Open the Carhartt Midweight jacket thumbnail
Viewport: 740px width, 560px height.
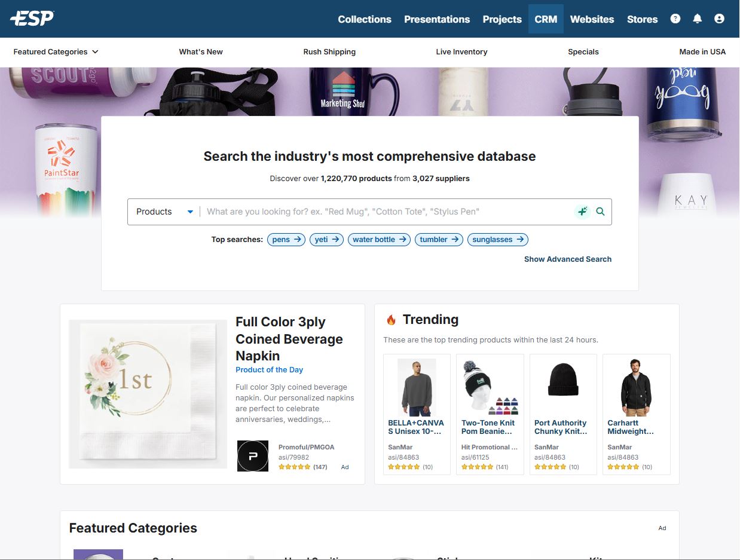click(636, 387)
